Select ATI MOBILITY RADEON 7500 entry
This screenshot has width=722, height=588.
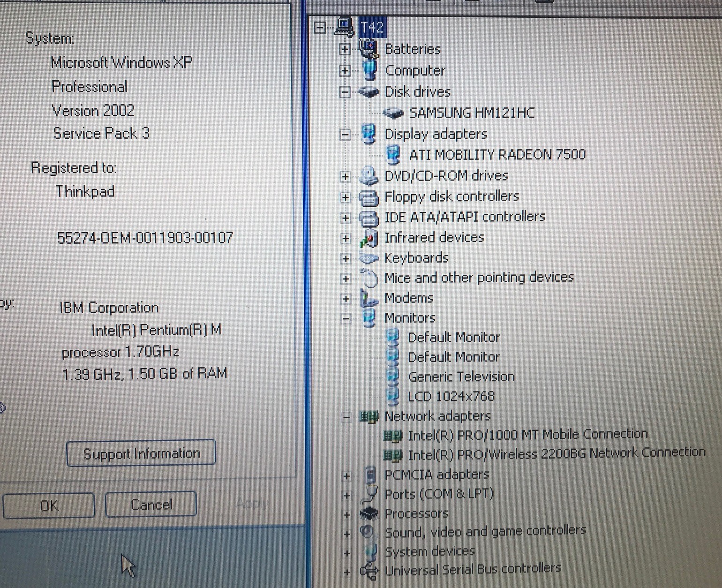(497, 155)
